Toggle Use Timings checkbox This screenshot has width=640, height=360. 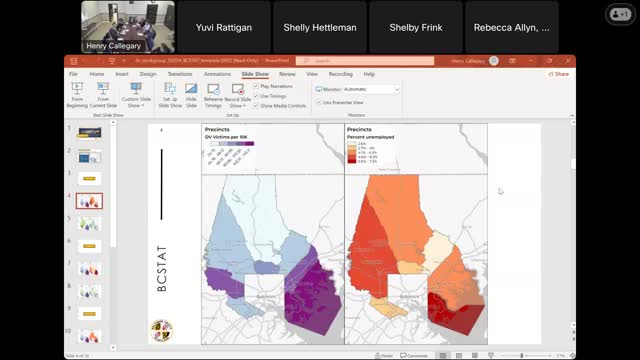256,96
